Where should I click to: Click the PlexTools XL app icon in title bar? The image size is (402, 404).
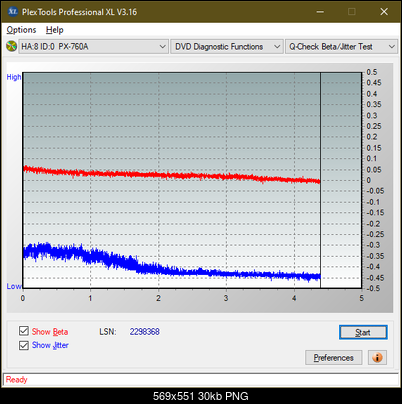(x=12, y=12)
